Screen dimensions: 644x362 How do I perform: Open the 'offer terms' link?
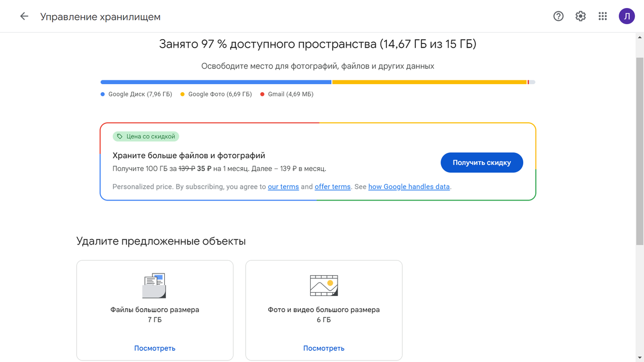click(x=332, y=187)
